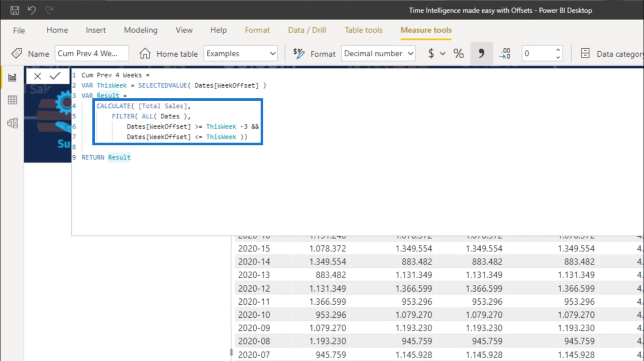Screen dimensions: 644x361
Task: Click the '2020-09' week row label
Action: pyautogui.click(x=254, y=328)
